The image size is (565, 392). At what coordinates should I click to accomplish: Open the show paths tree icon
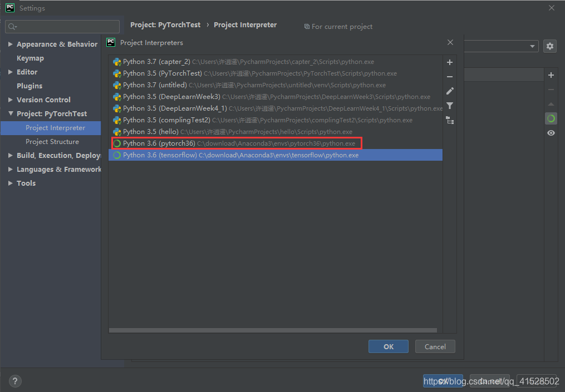(450, 120)
